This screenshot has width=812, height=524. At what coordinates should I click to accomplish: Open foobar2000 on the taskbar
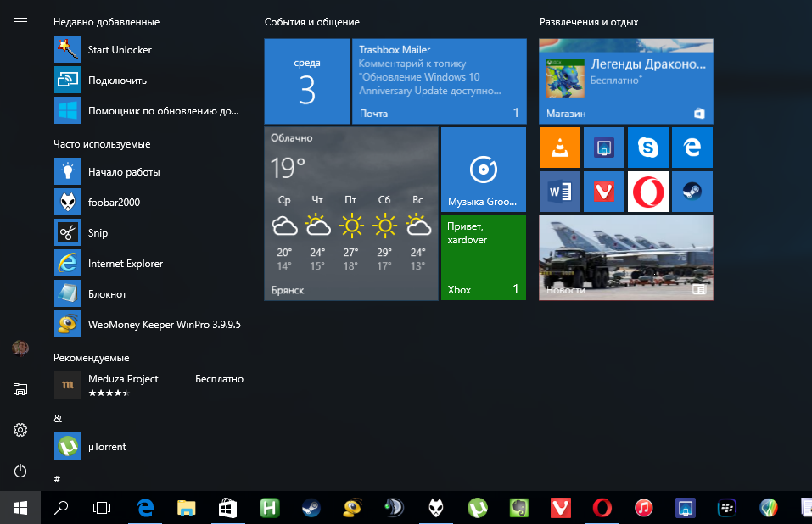(x=436, y=508)
